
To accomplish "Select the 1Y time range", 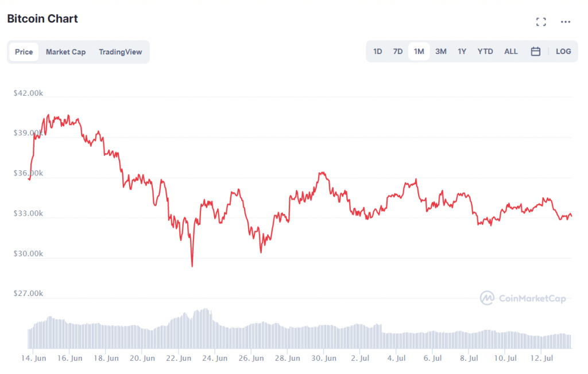I will [x=462, y=52].
